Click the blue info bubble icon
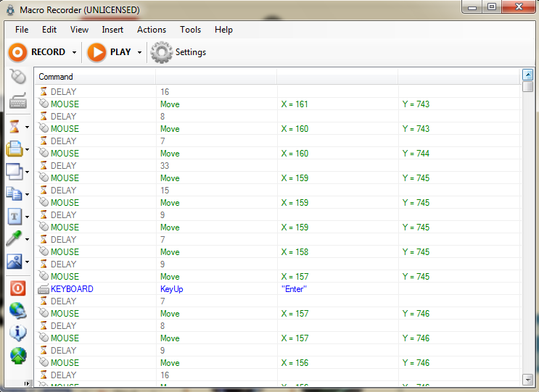This screenshot has height=392, width=539. tap(18, 333)
